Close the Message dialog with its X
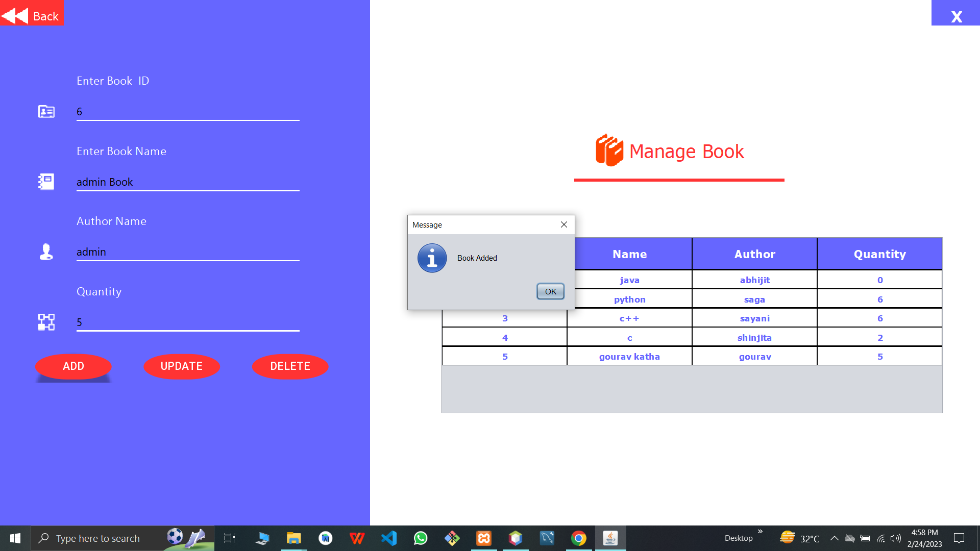Image resolution: width=980 pixels, height=551 pixels. [564, 224]
